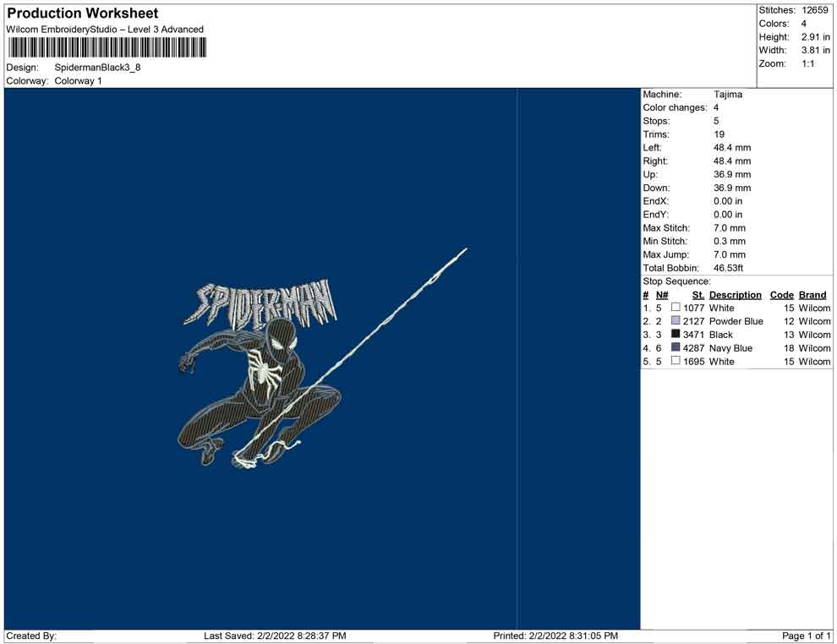Click the total bobbin value '46.53ft'
Viewport: 837px width, 644px height.
pyautogui.click(x=729, y=268)
